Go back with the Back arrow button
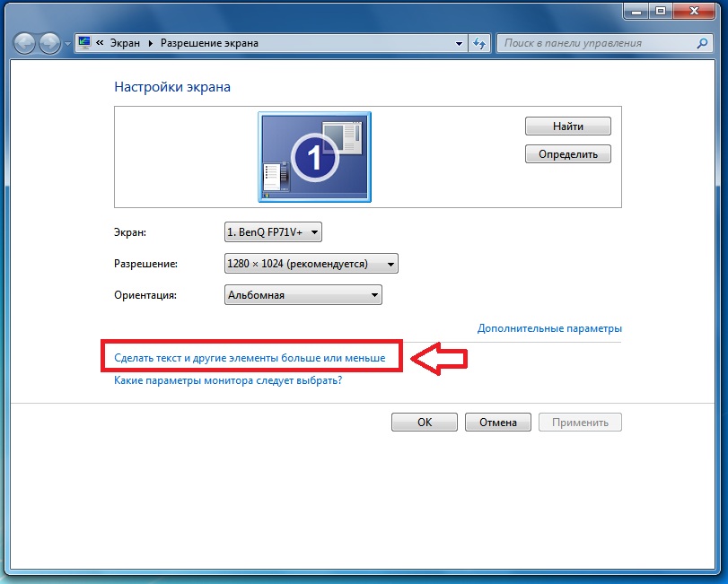The width and height of the screenshot is (728, 584). click(24, 44)
